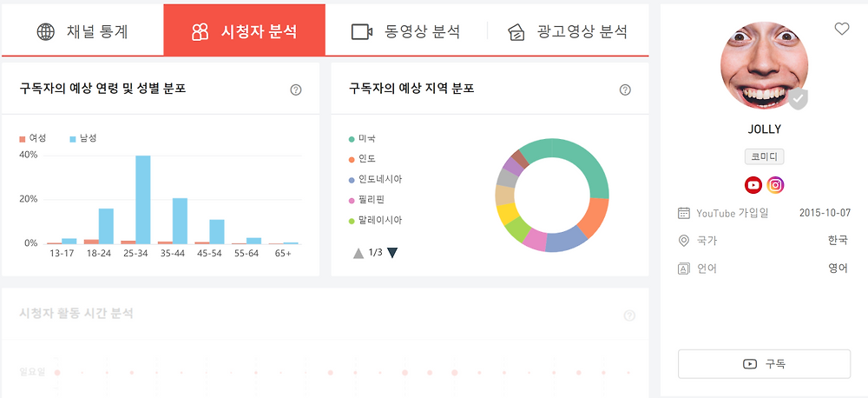The width and height of the screenshot is (868, 398).
Task: Go to next region legend page
Action: point(392,253)
